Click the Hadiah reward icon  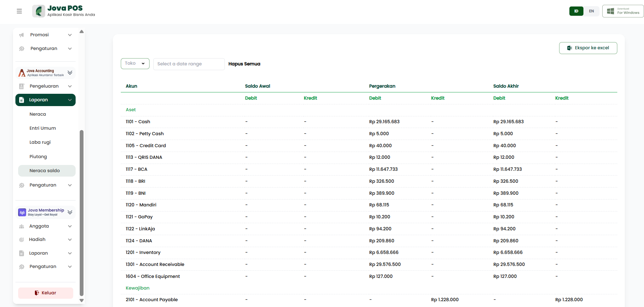pyautogui.click(x=22, y=240)
